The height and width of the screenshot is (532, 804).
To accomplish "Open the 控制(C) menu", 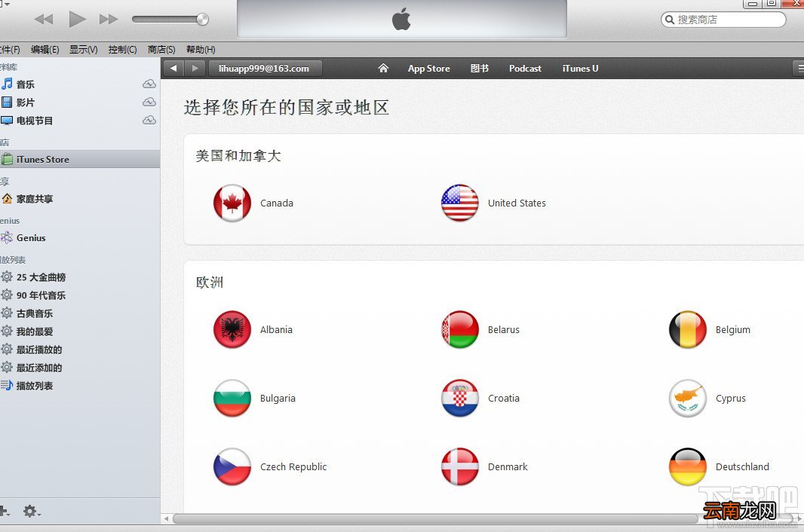I will click(x=122, y=50).
